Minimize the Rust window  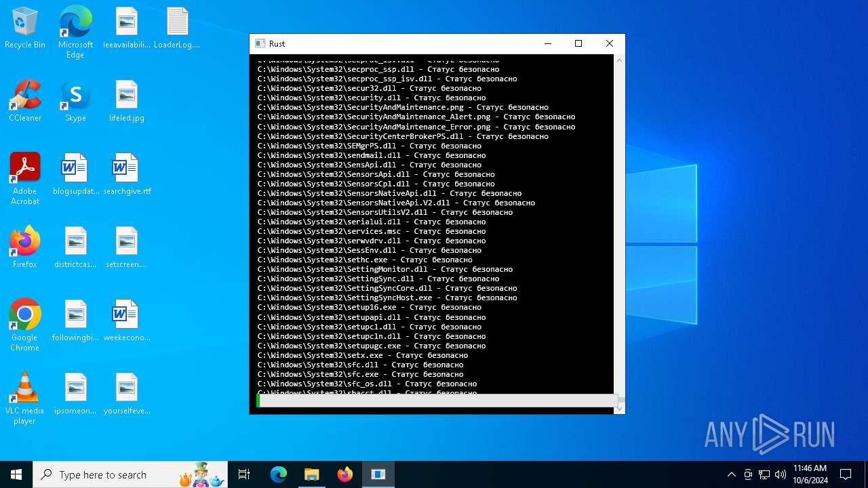(547, 43)
